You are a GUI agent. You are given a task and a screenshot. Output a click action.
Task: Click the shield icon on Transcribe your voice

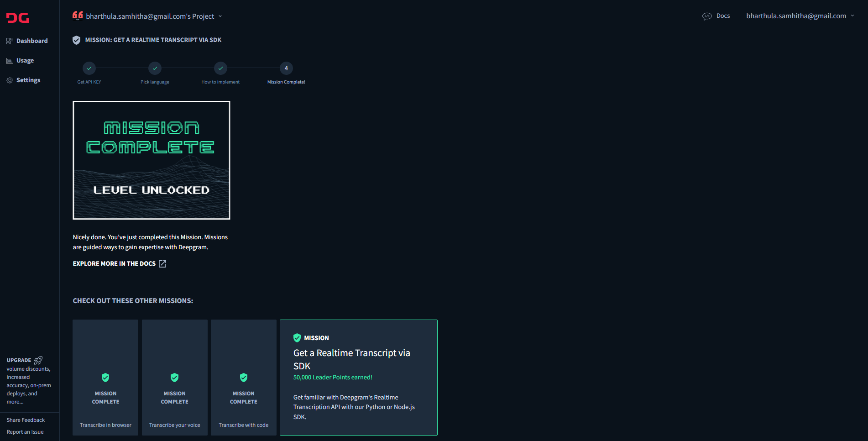tap(174, 378)
